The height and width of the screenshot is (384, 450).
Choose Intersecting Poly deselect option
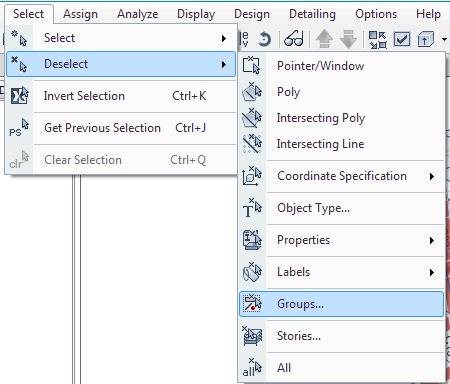click(341, 118)
